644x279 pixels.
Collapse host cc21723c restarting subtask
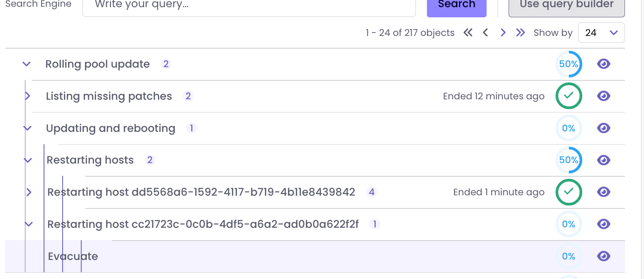[x=28, y=224]
